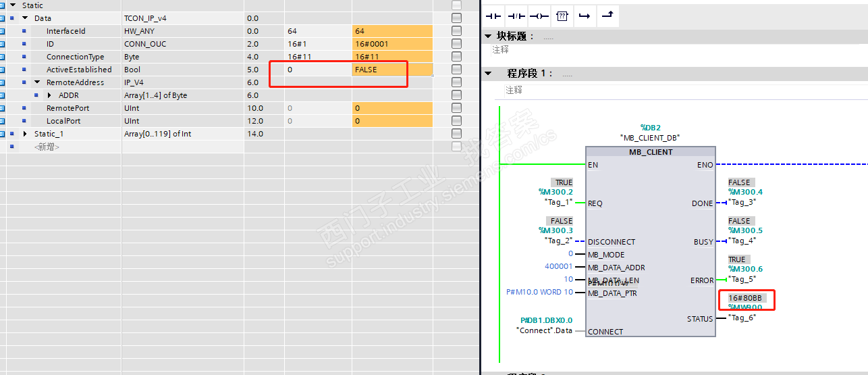Insert a normally closed contact
Viewport: 868px width, 375px height.
(x=516, y=16)
